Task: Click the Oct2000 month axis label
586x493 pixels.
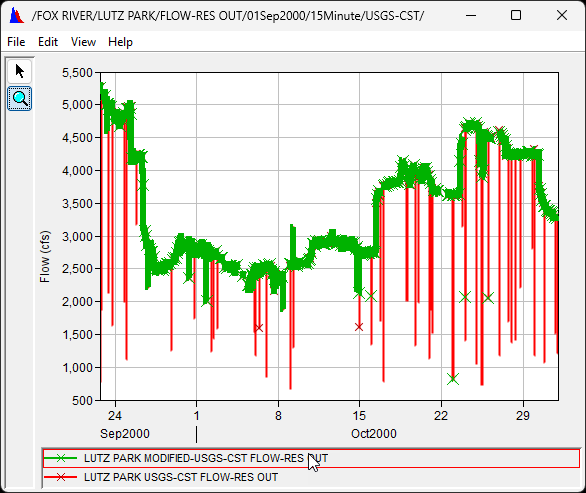Action: [x=374, y=434]
